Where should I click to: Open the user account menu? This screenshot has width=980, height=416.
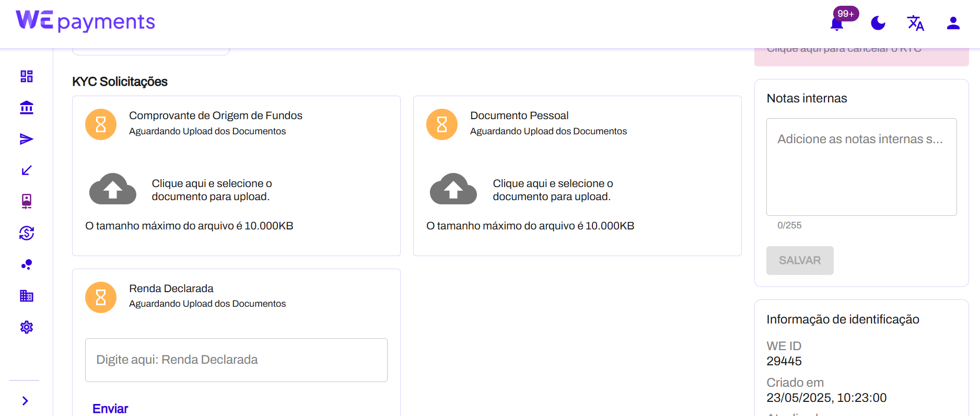[953, 24]
